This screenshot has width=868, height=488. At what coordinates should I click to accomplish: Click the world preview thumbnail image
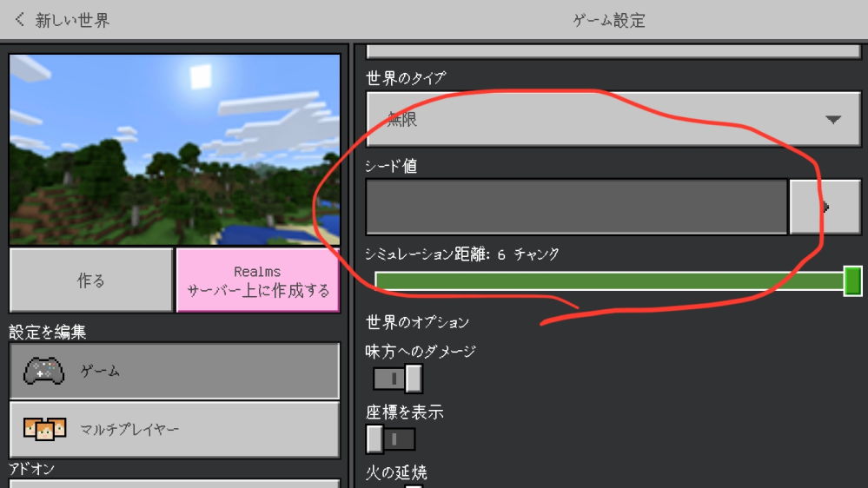[x=175, y=149]
